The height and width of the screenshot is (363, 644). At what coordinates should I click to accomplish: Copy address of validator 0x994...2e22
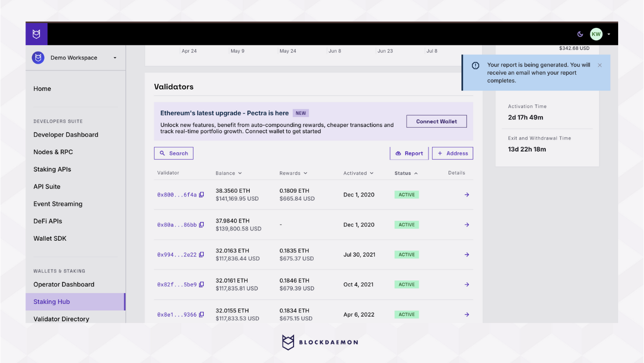201,254
